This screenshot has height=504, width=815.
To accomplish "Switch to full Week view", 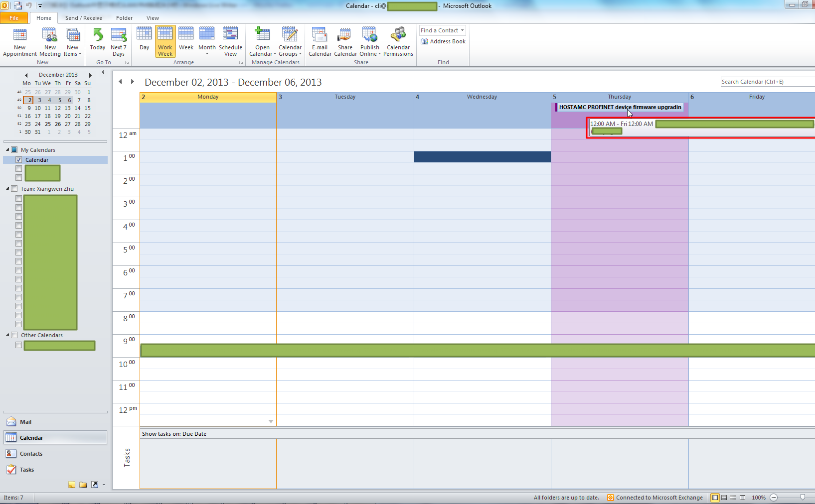I will (186, 39).
